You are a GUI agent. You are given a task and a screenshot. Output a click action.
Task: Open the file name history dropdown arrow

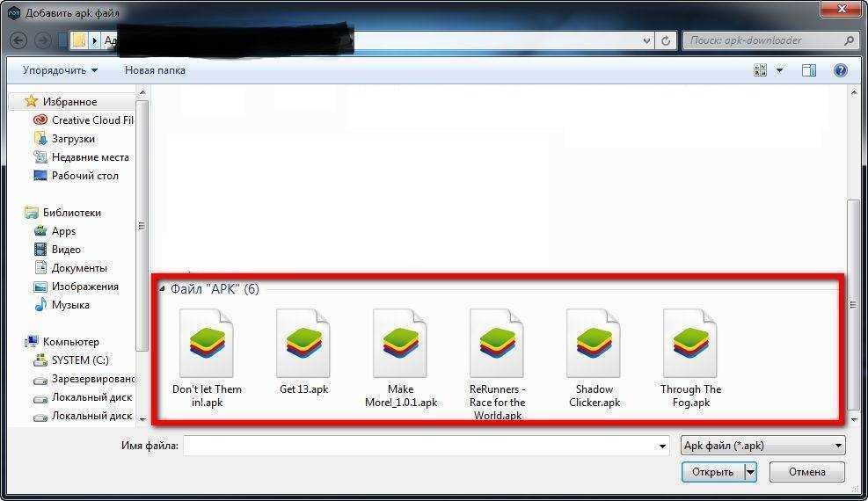[662, 446]
